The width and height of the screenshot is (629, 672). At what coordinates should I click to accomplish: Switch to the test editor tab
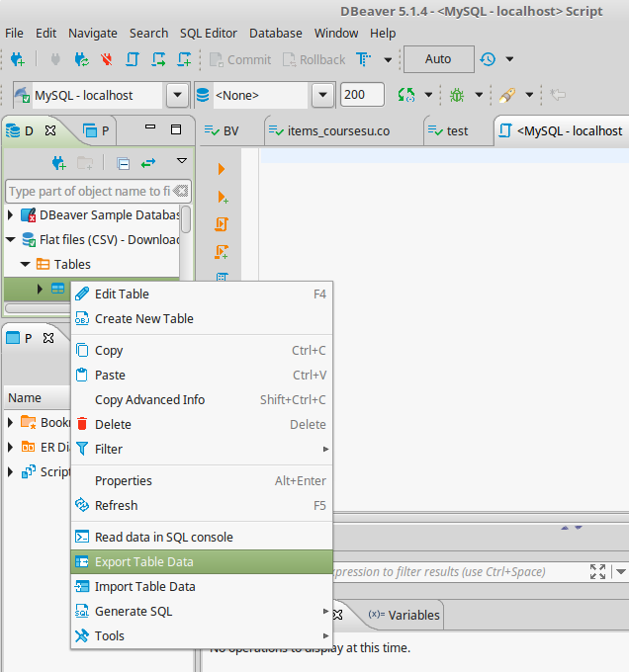pyautogui.click(x=457, y=130)
